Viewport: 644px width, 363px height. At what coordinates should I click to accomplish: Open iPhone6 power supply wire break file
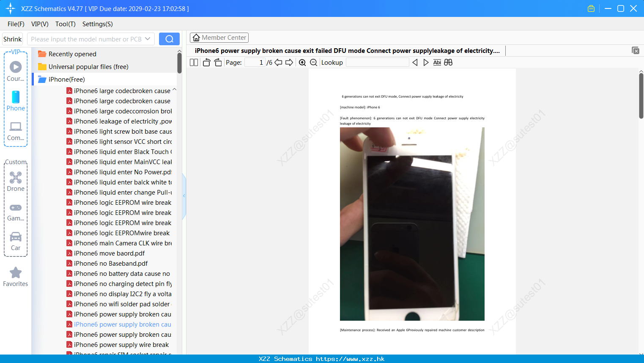(x=118, y=345)
